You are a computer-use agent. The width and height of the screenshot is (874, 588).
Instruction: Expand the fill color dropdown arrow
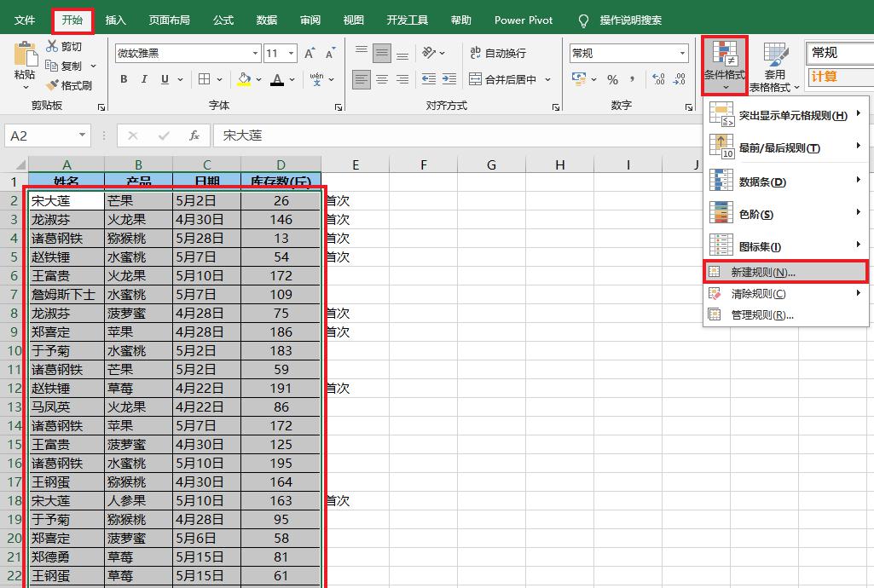(258, 79)
